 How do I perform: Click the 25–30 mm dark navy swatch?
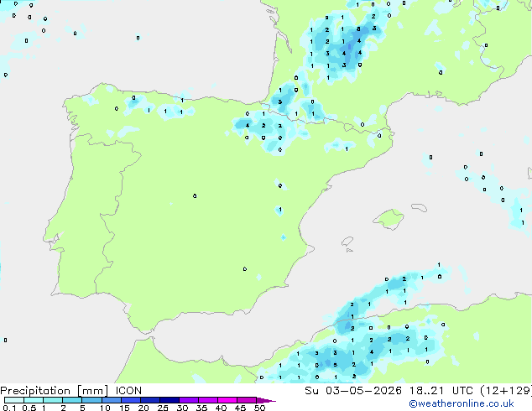point(170,400)
